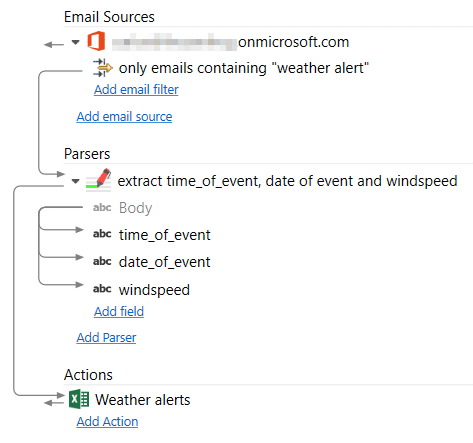Image resolution: width=473 pixels, height=443 pixels.
Task: Select the date_of_event field entry
Action: [165, 262]
